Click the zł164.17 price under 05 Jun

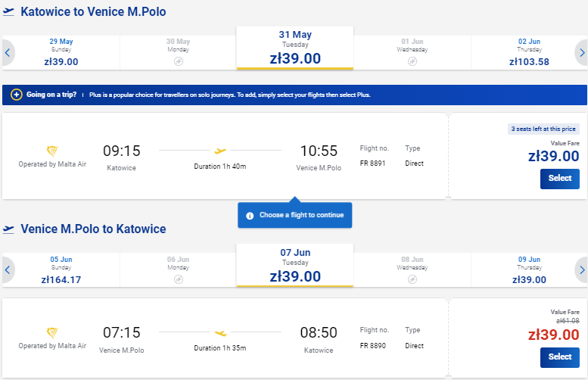(x=61, y=280)
